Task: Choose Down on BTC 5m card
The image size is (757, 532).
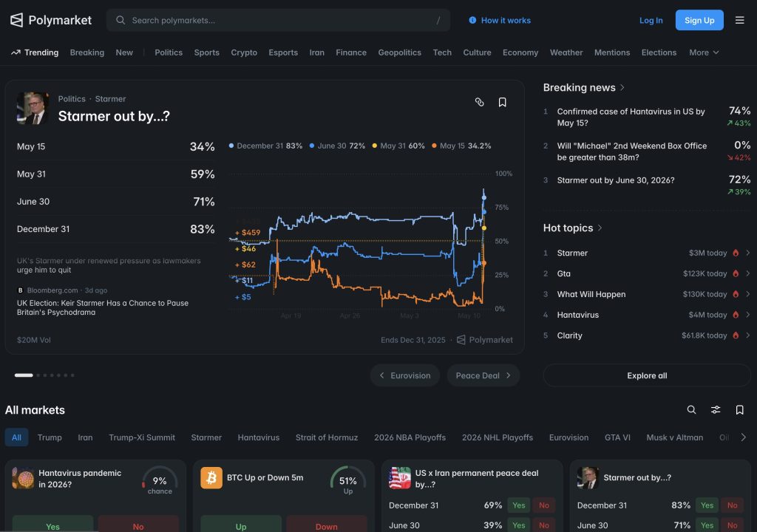Action: pyautogui.click(x=326, y=525)
